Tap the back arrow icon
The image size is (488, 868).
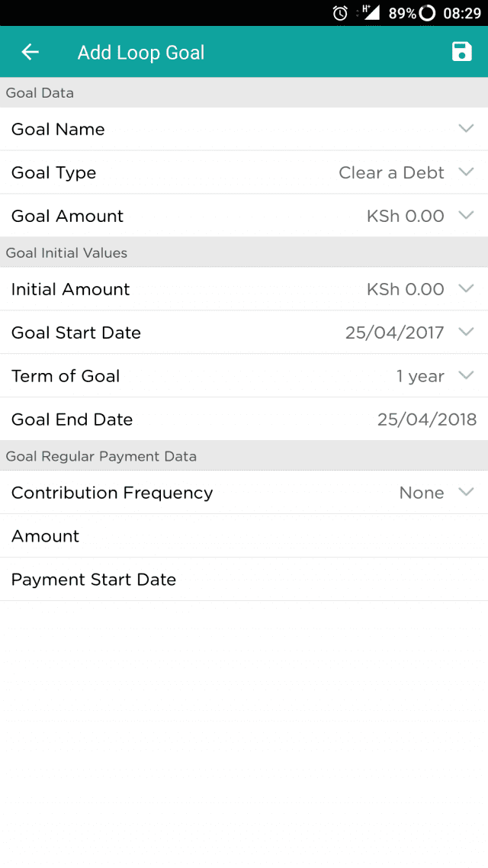(x=30, y=52)
